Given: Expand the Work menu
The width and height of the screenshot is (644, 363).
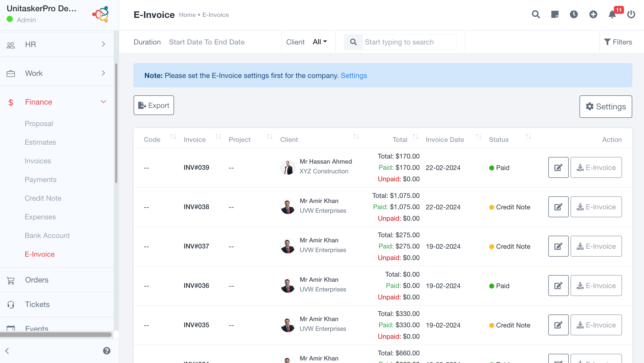Looking at the screenshot, I should pyautogui.click(x=57, y=73).
